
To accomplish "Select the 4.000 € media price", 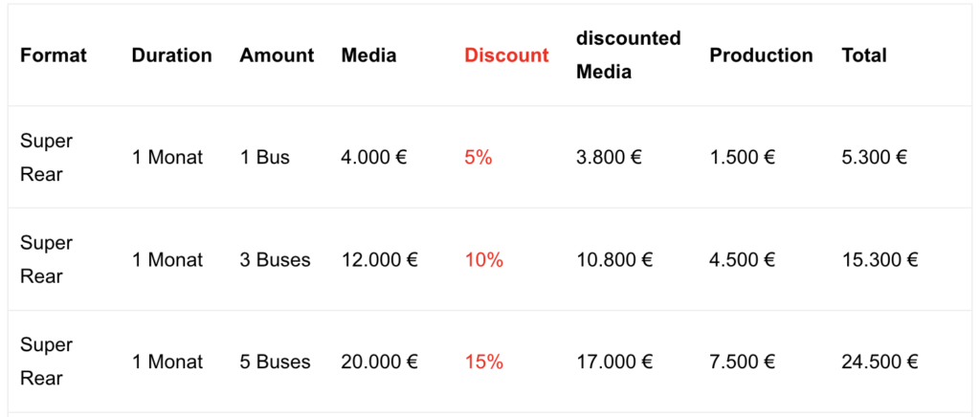I will tap(374, 157).
